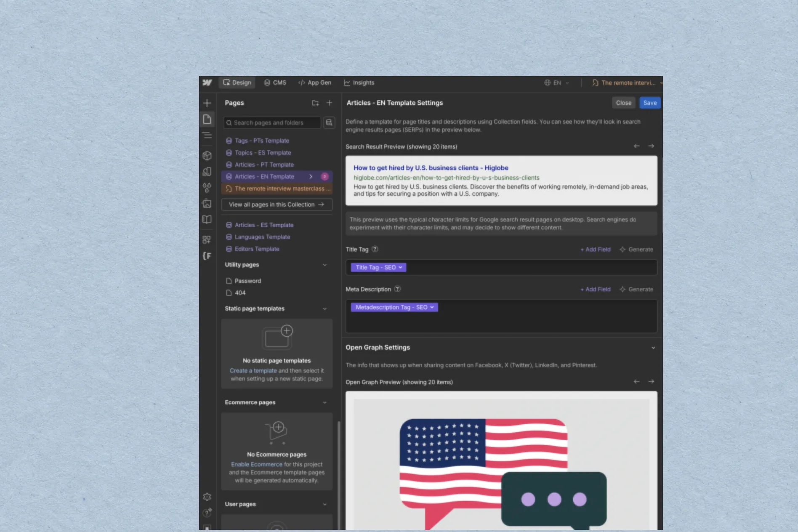Open the Title Tag - SEO field dropdown
Image resolution: width=798 pixels, height=532 pixels.
[x=378, y=268]
